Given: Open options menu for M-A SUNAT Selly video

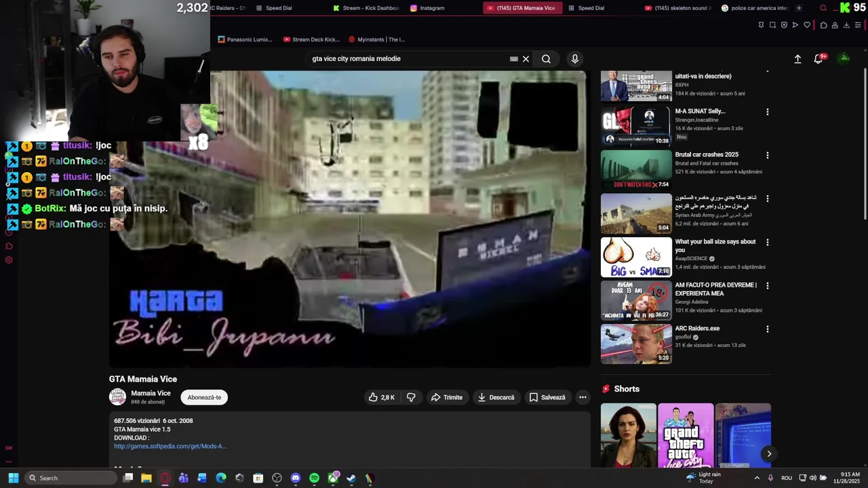Looking at the screenshot, I should tap(768, 112).
